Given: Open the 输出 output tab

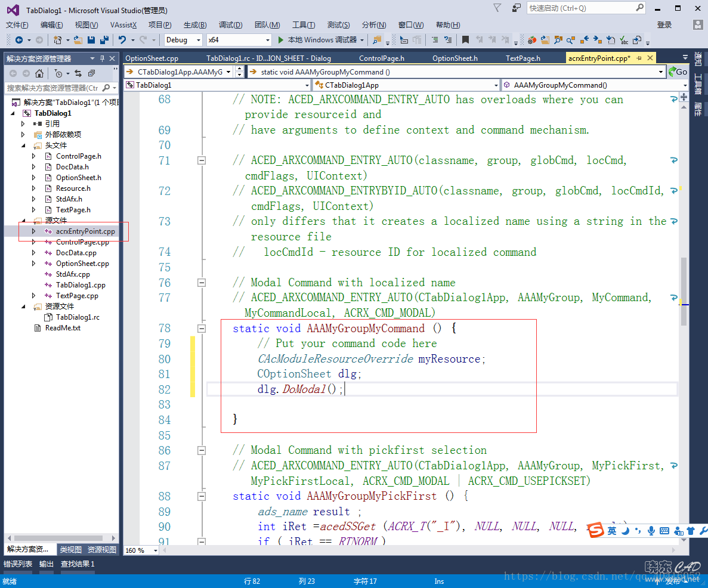Looking at the screenshot, I should (46, 564).
